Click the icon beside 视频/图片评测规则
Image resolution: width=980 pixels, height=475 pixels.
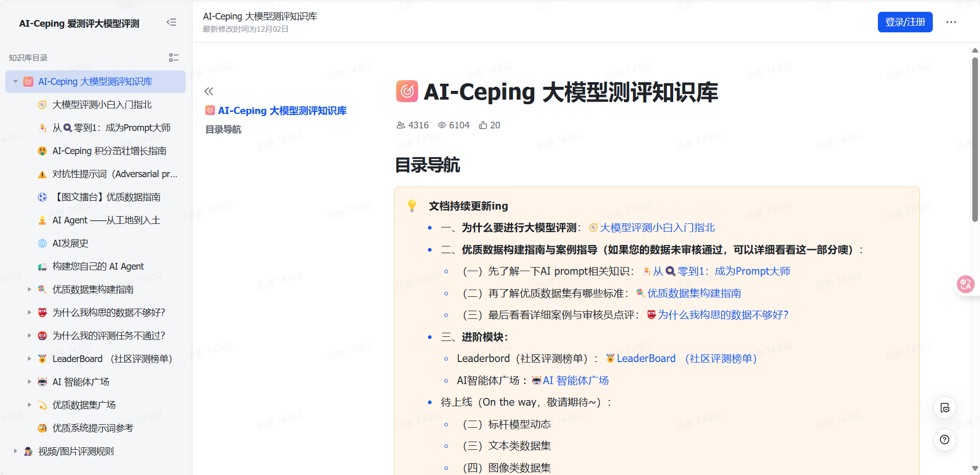click(28, 451)
